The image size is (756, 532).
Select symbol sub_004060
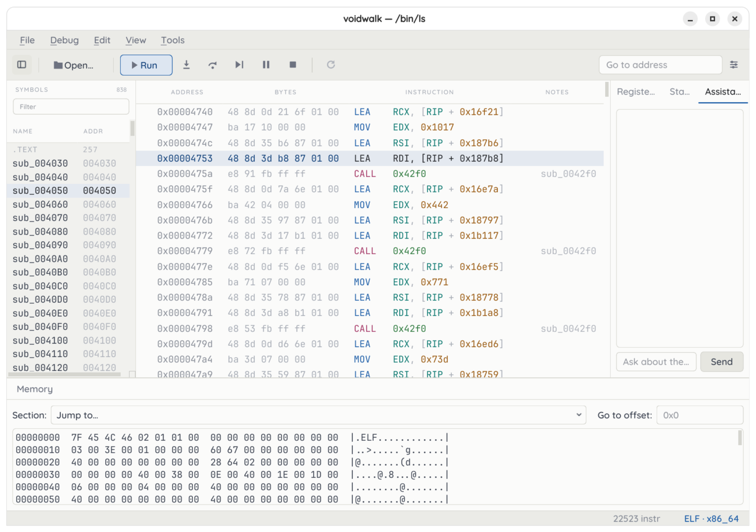point(68,204)
